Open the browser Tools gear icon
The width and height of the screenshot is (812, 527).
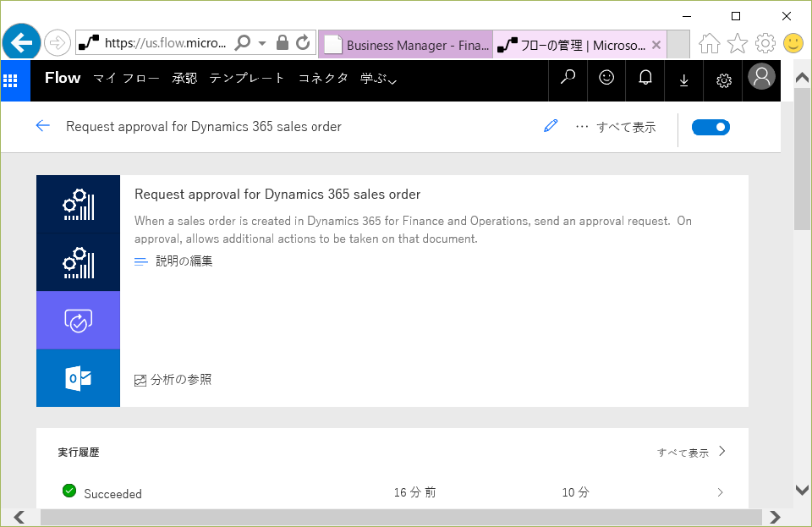765,43
